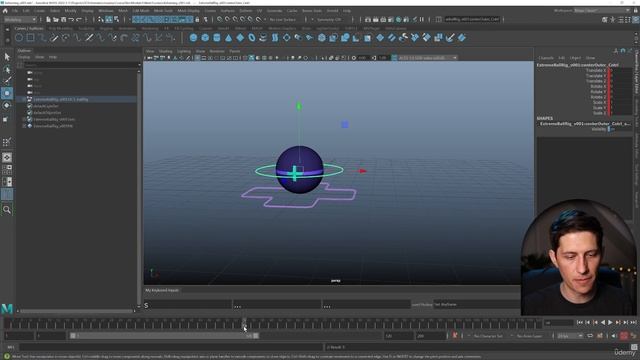Open the Symmetry dropdown
This screenshot has height=360, width=640.
pyautogui.click(x=329, y=19)
